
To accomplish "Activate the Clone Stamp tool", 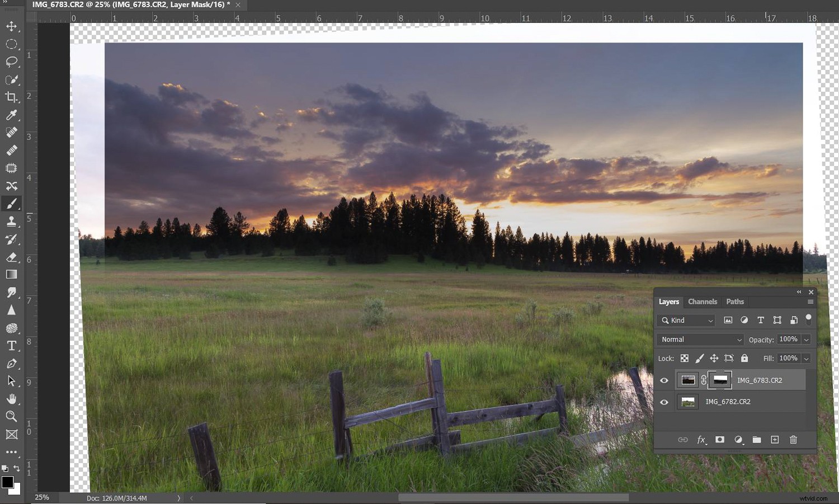I will coord(12,221).
